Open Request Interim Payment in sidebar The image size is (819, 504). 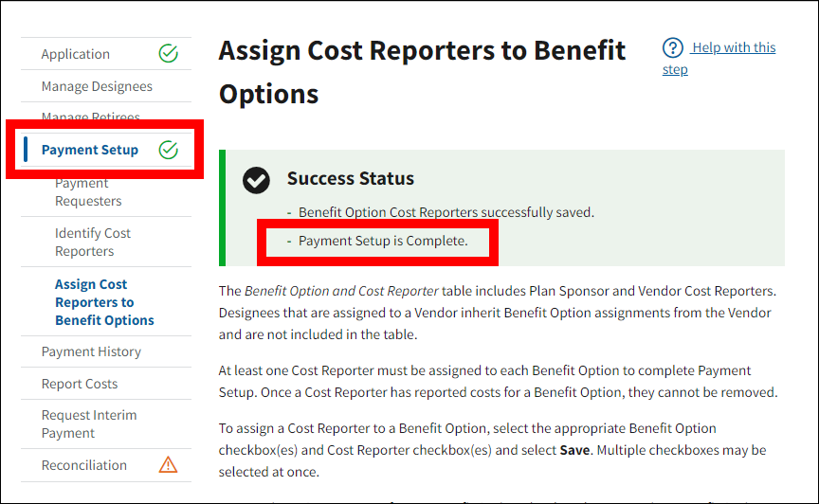pyautogui.click(x=89, y=423)
